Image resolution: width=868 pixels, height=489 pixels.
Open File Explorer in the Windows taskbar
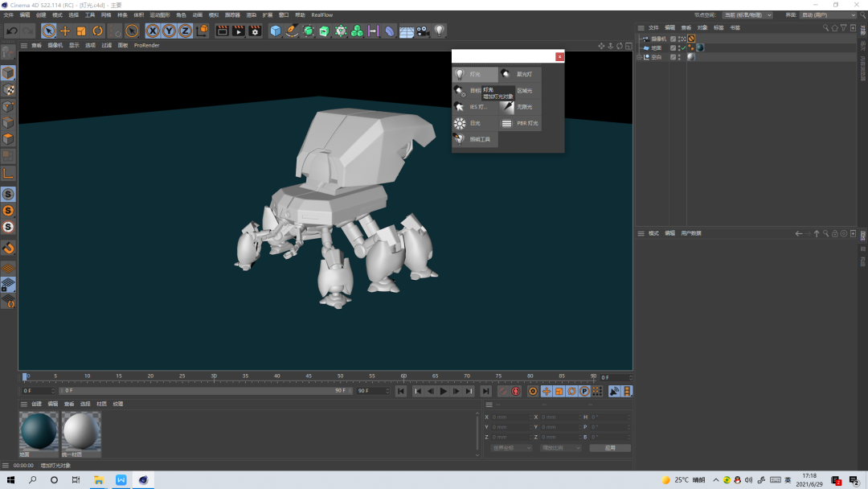click(x=99, y=480)
